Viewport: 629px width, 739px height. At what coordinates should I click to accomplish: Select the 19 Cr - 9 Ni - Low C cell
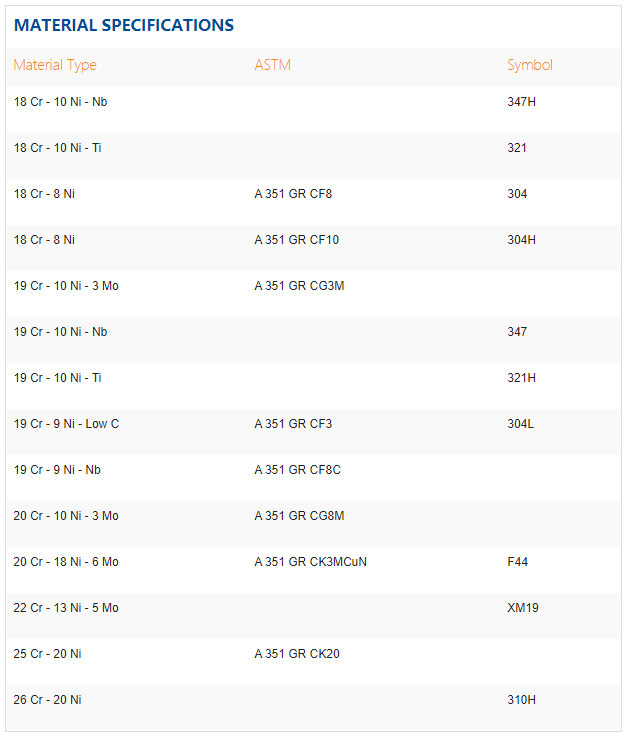(x=66, y=424)
